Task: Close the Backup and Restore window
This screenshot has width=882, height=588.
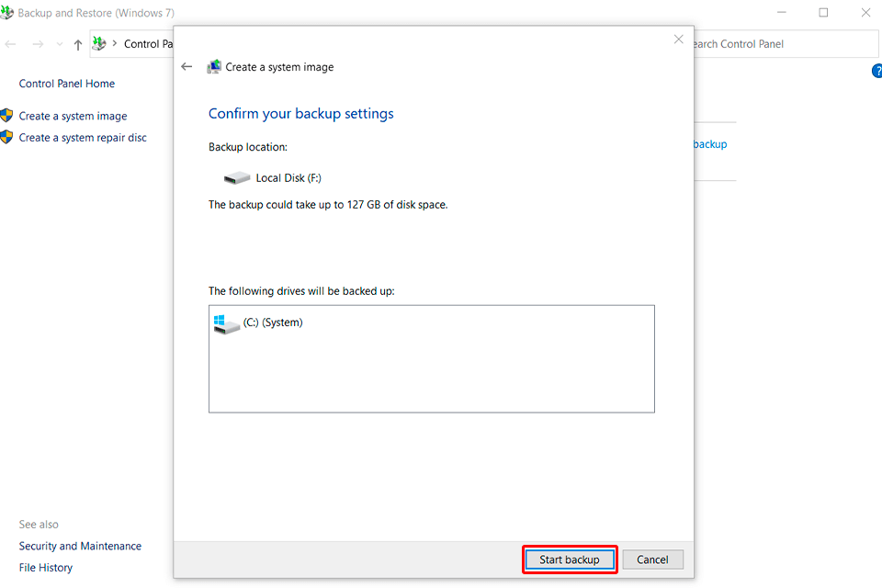Action: click(865, 12)
